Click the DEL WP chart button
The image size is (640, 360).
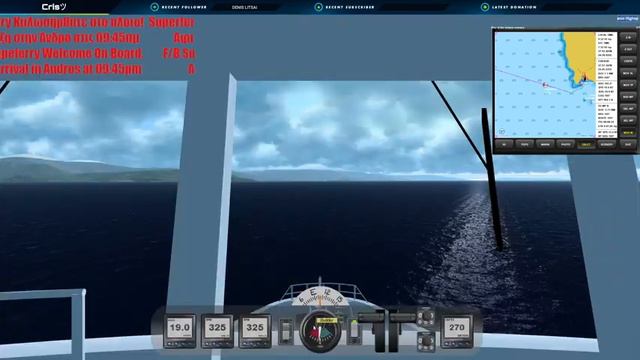coord(628,109)
